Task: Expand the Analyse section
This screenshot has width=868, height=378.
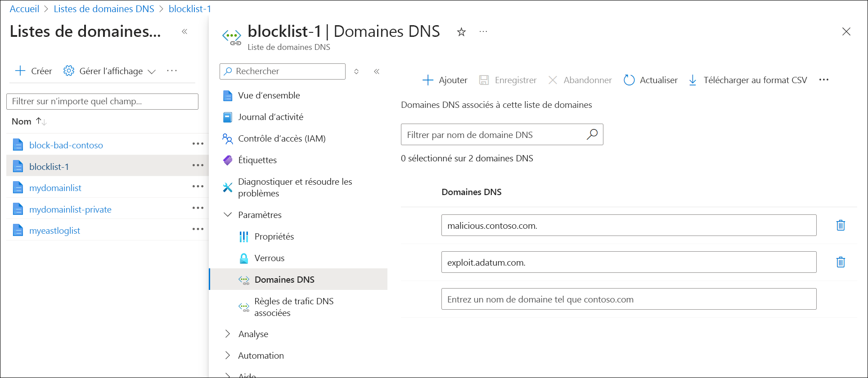Action: tap(228, 334)
